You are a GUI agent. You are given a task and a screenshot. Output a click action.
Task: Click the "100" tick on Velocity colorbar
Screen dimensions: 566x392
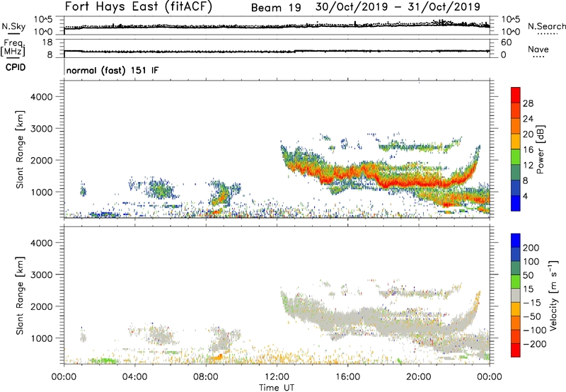click(x=531, y=262)
